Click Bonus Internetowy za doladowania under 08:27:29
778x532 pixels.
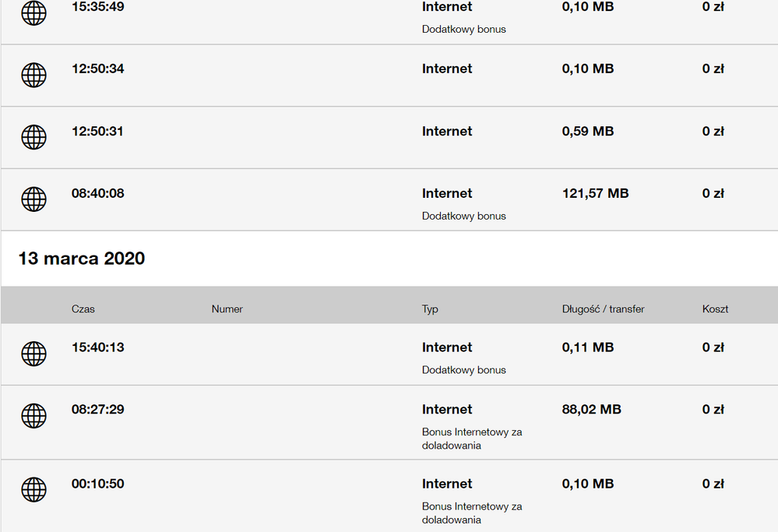471,439
